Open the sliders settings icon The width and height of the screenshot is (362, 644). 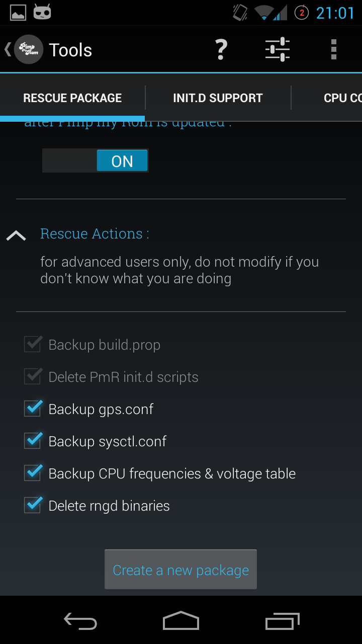pos(278,49)
